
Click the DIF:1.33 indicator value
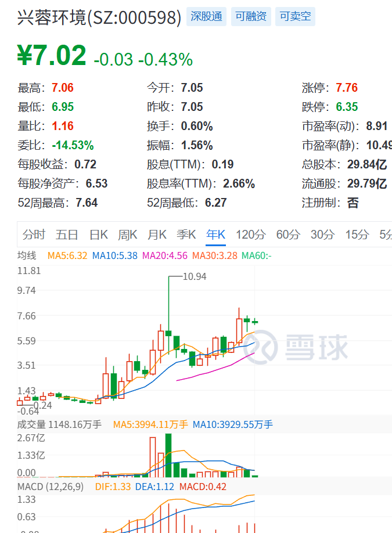click(x=113, y=487)
